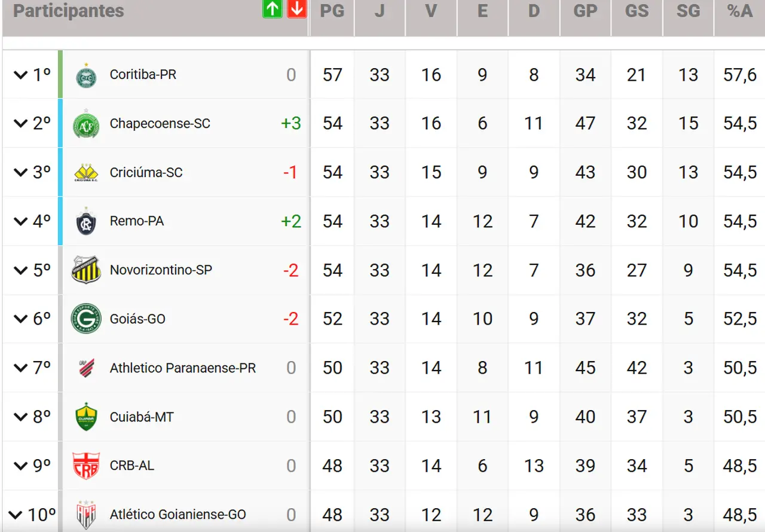The image size is (765, 532).
Task: Click the Athletico Paranaense-PR crest
Action: coord(86,368)
